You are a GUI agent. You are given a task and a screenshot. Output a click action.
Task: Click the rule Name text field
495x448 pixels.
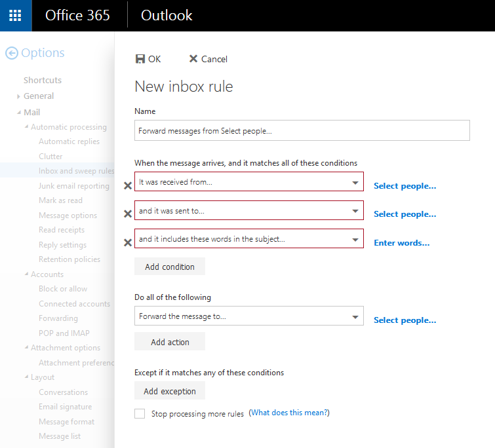click(x=302, y=130)
